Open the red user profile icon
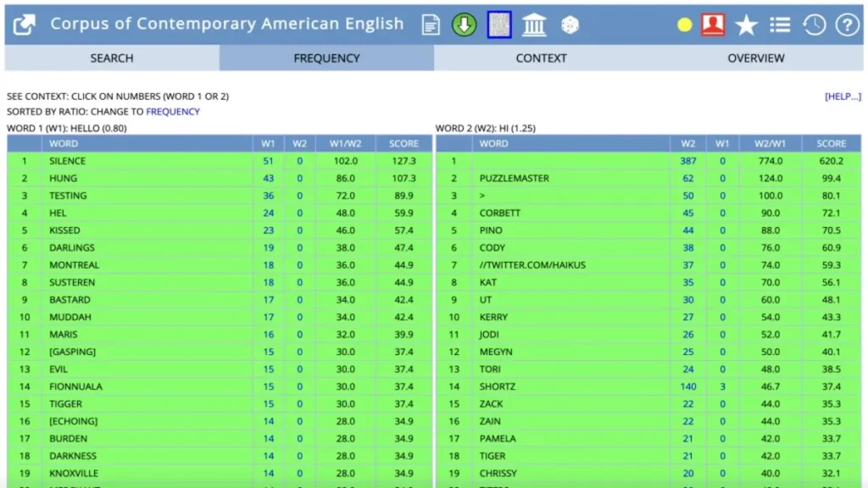868x488 pixels. (x=713, y=25)
